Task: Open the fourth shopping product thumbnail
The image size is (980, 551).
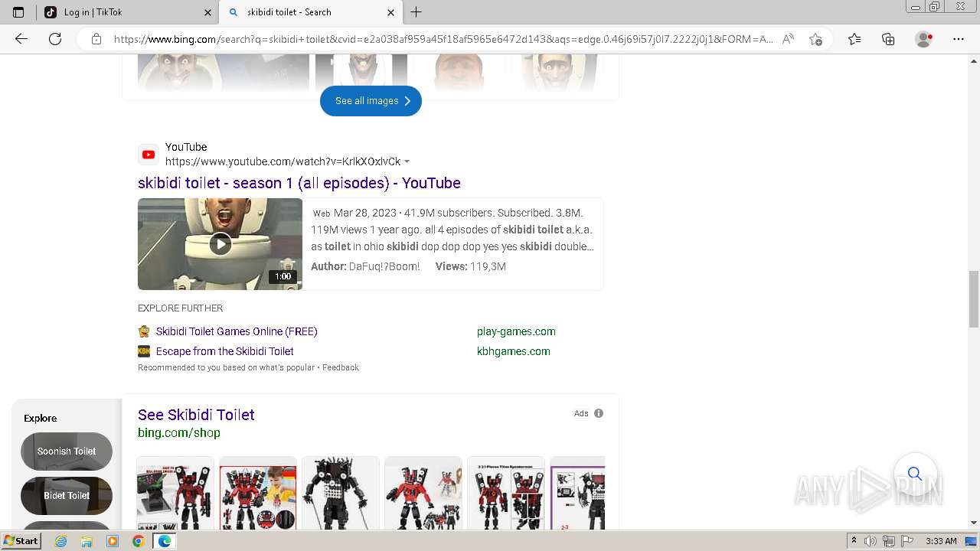Action: pos(423,494)
